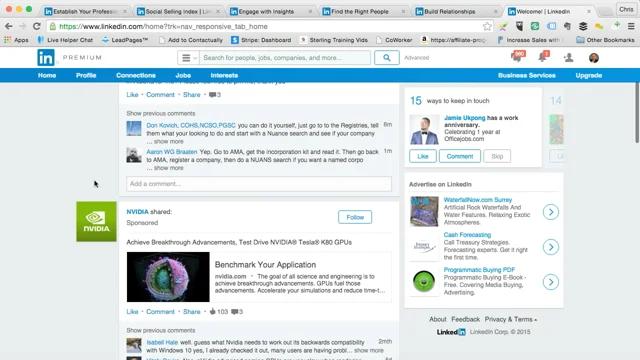Skip the Jamie Ukpong anniversary card
The height and width of the screenshot is (360, 640).
coord(497,156)
